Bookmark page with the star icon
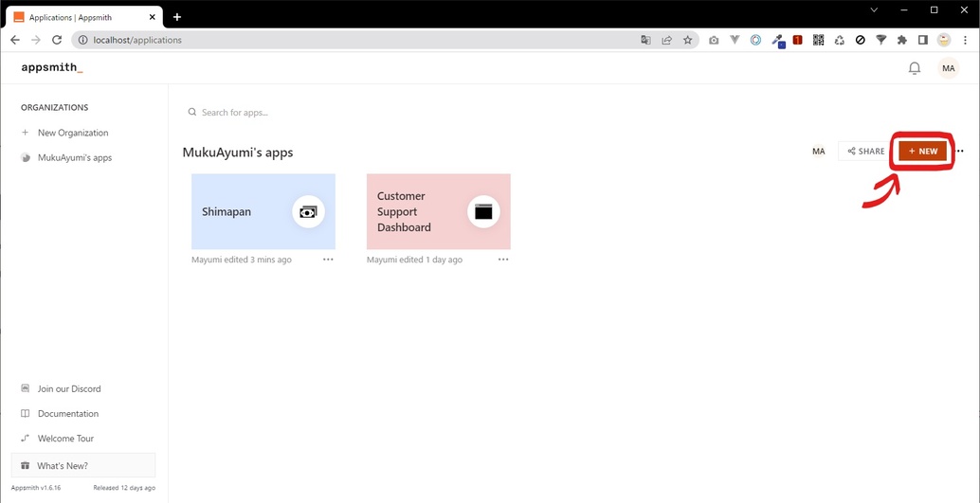 [687, 40]
